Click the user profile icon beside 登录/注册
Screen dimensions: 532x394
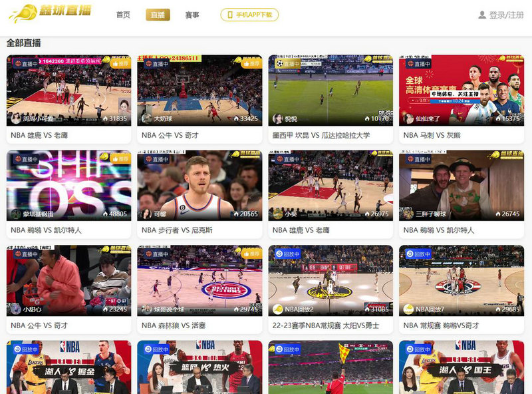[x=482, y=15]
